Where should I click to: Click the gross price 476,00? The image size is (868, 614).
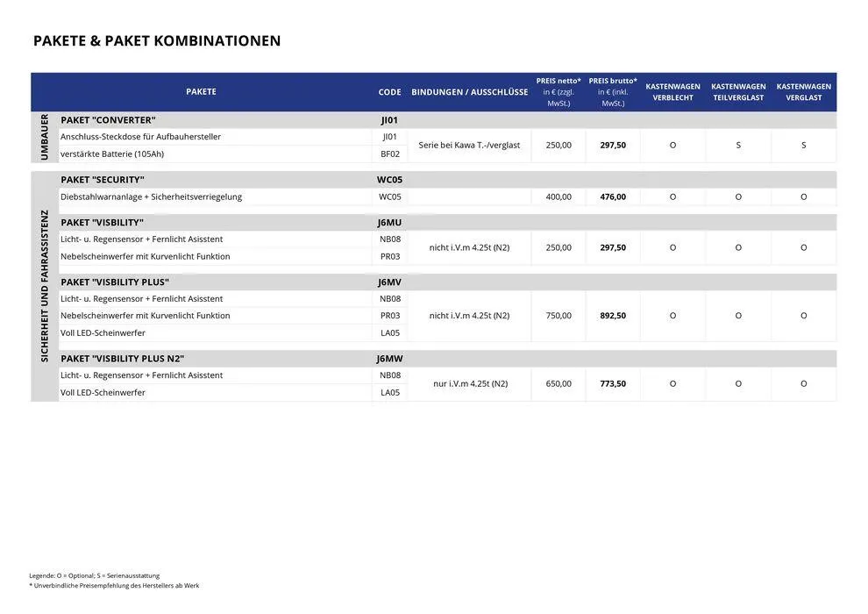tap(613, 197)
